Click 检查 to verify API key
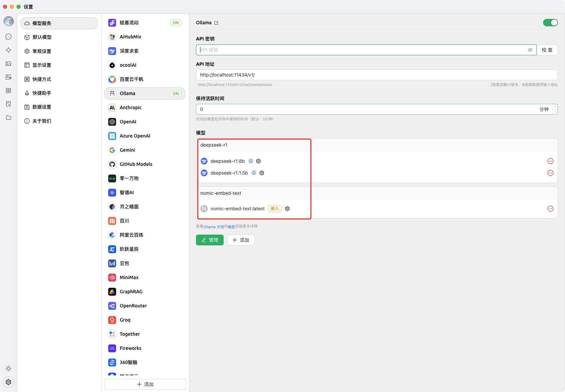This screenshot has width=565, height=392. (x=547, y=50)
